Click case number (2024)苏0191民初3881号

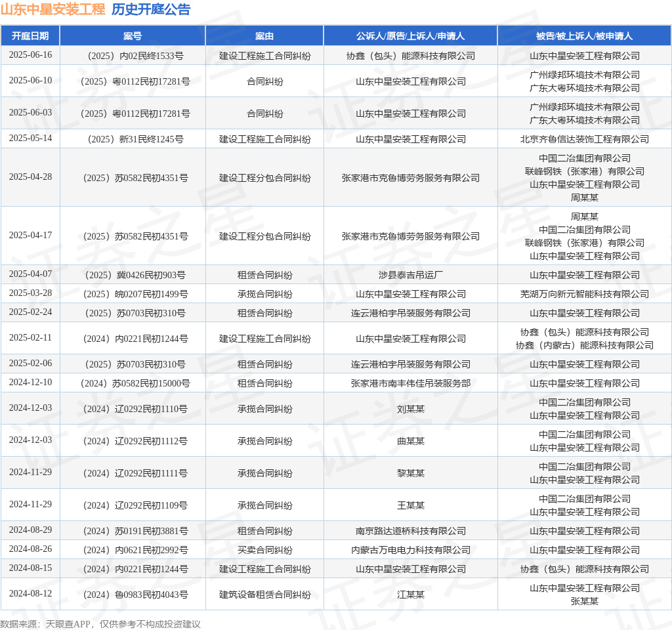(135, 531)
